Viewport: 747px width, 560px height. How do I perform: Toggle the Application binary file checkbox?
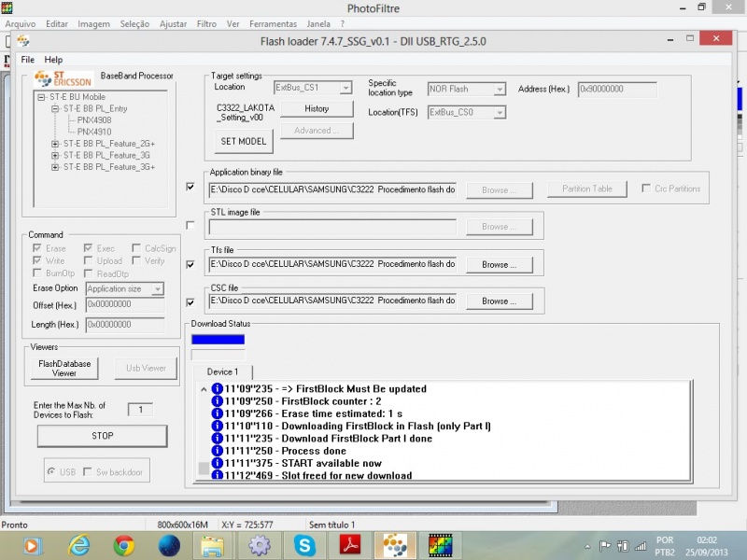(190, 188)
